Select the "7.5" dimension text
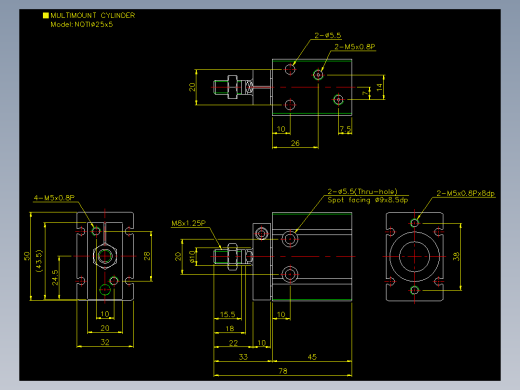Screen dimensions: 520x390 pyautogui.click(x=345, y=129)
